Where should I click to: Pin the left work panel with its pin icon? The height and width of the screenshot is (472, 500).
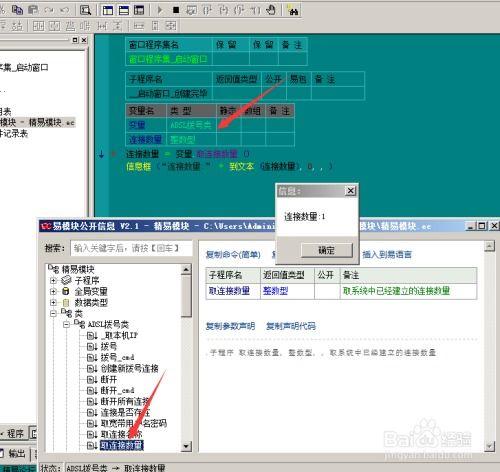pos(75,40)
